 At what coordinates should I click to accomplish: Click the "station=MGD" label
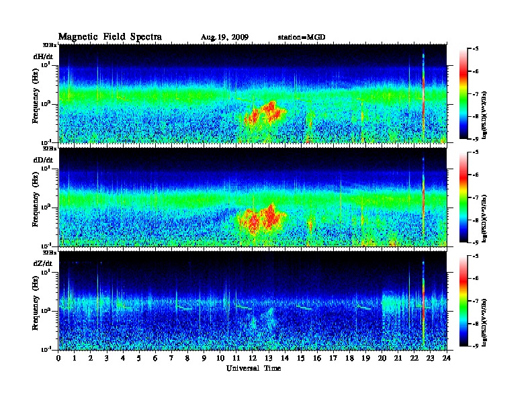click(302, 37)
